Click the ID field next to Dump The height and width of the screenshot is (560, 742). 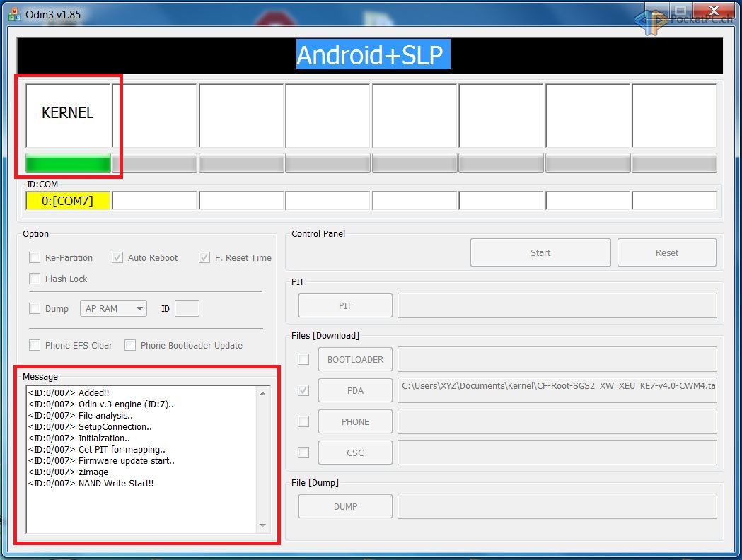tap(187, 308)
